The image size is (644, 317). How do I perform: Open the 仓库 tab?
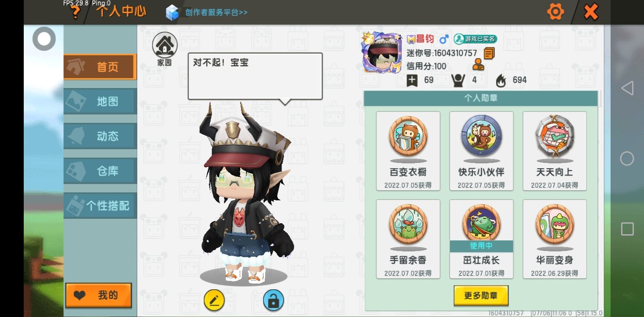(x=100, y=171)
